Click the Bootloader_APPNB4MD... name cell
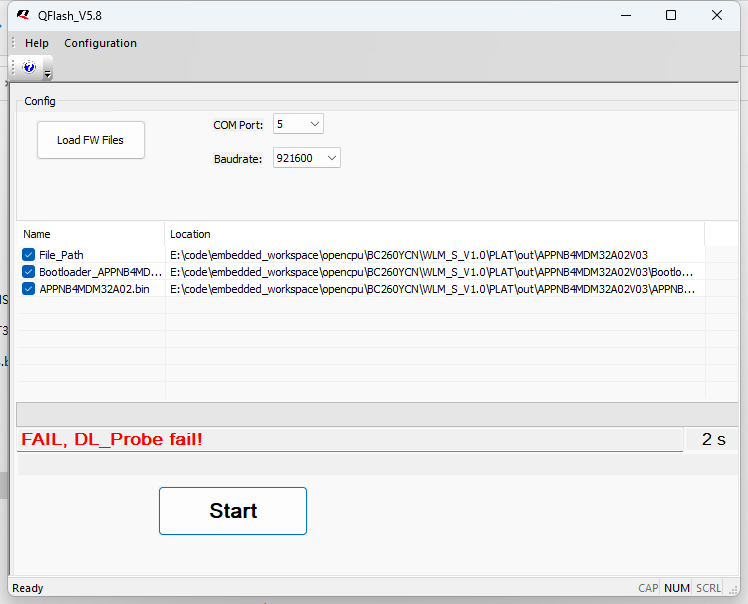 101,272
